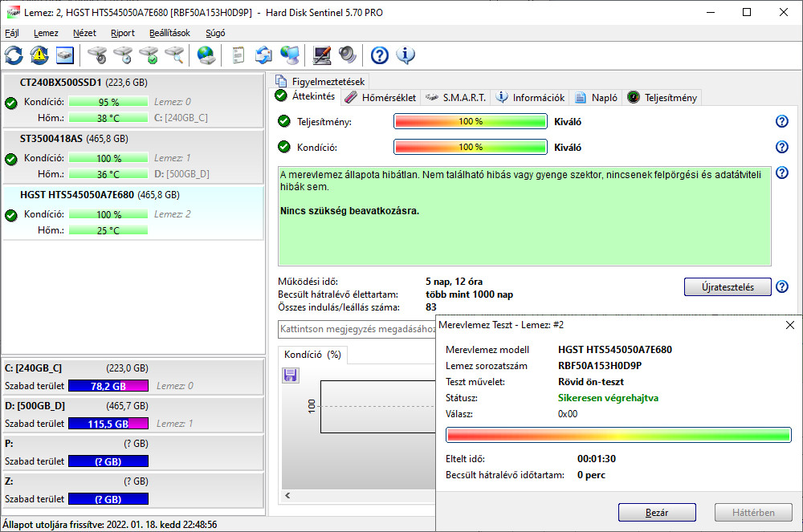Click the Refresh disk status toolbar icon

coord(14,55)
